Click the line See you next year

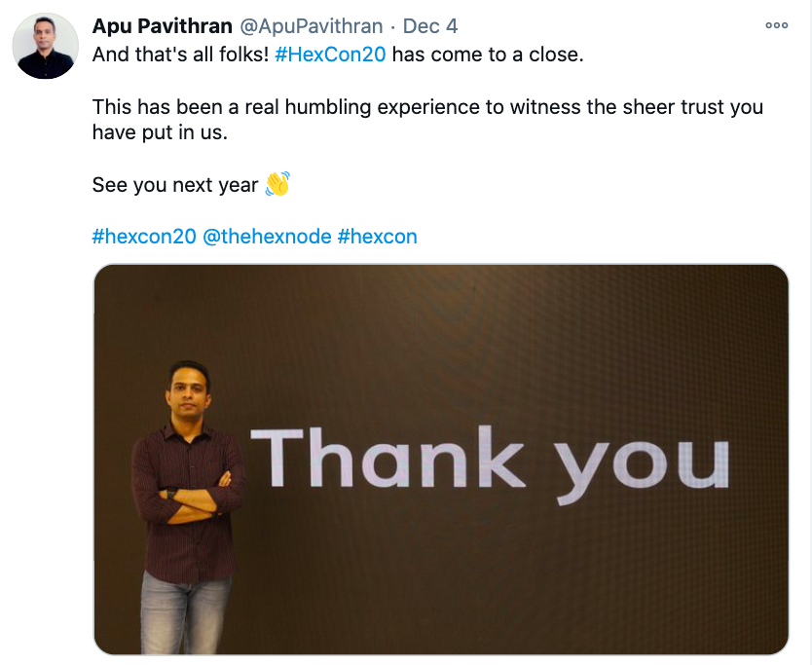pos(175,184)
